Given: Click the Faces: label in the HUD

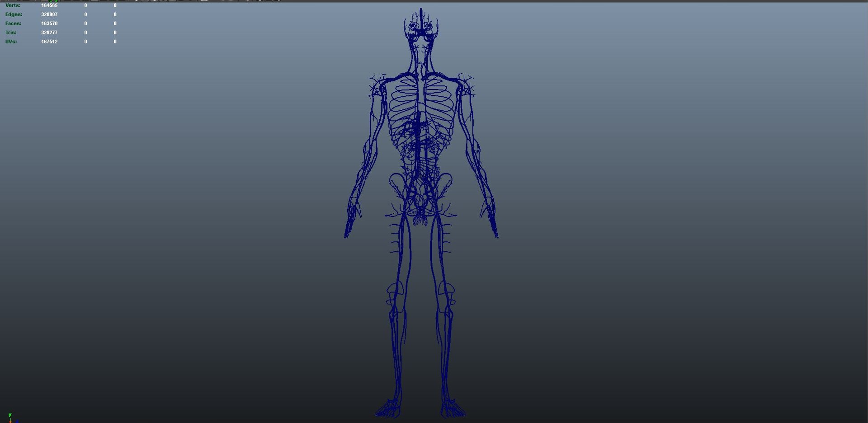Looking at the screenshot, I should pos(13,23).
